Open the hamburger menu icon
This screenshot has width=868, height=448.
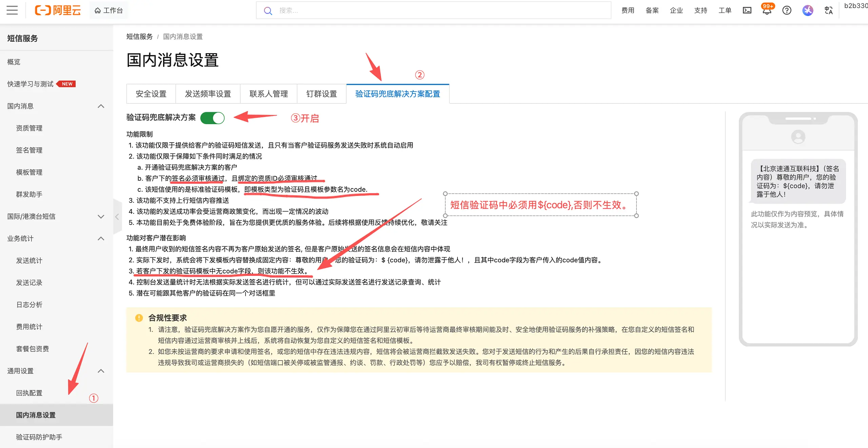click(x=12, y=10)
